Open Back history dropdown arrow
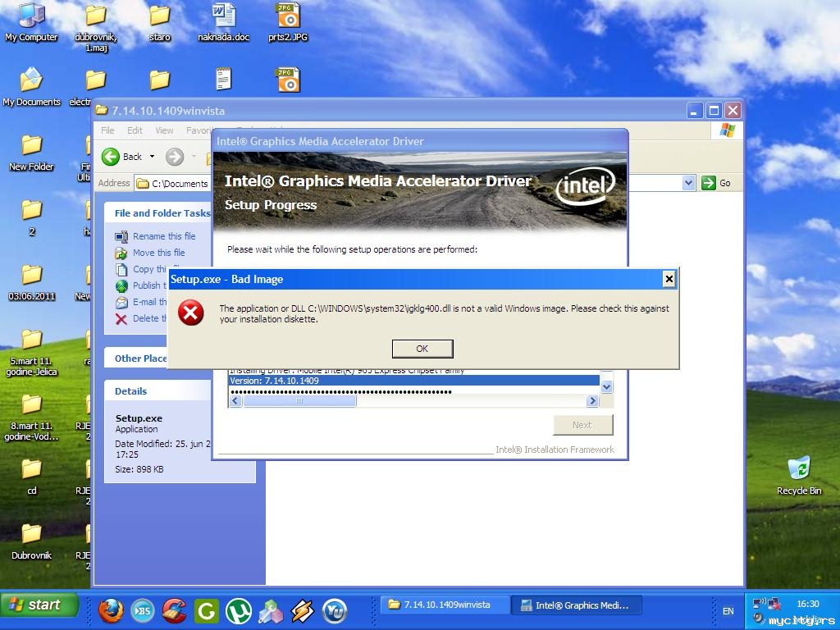Screen dimensions: 840x630 (152, 157)
